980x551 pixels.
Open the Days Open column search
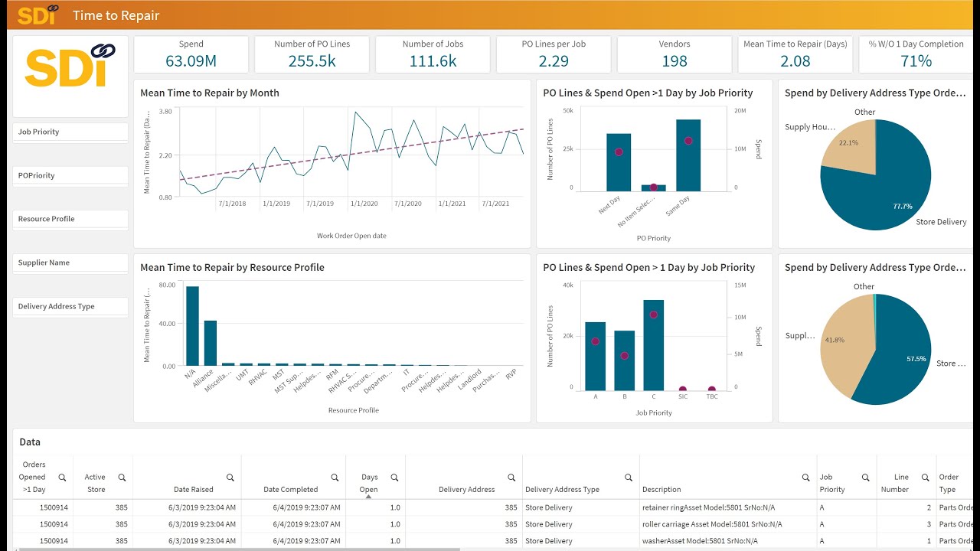(x=394, y=478)
